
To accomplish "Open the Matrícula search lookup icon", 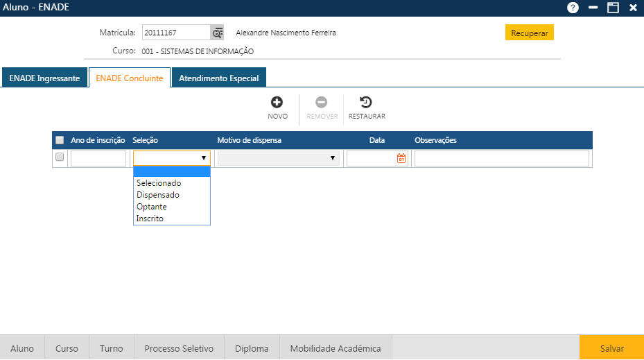I will click(x=218, y=33).
